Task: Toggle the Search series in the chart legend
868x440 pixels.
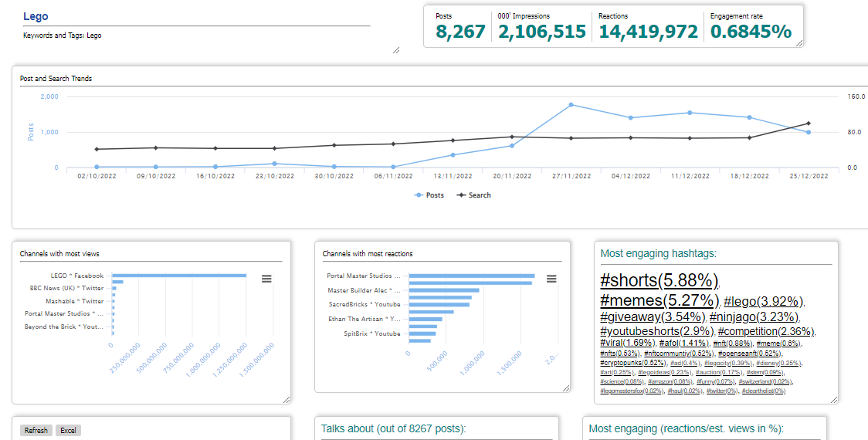Action: click(474, 195)
